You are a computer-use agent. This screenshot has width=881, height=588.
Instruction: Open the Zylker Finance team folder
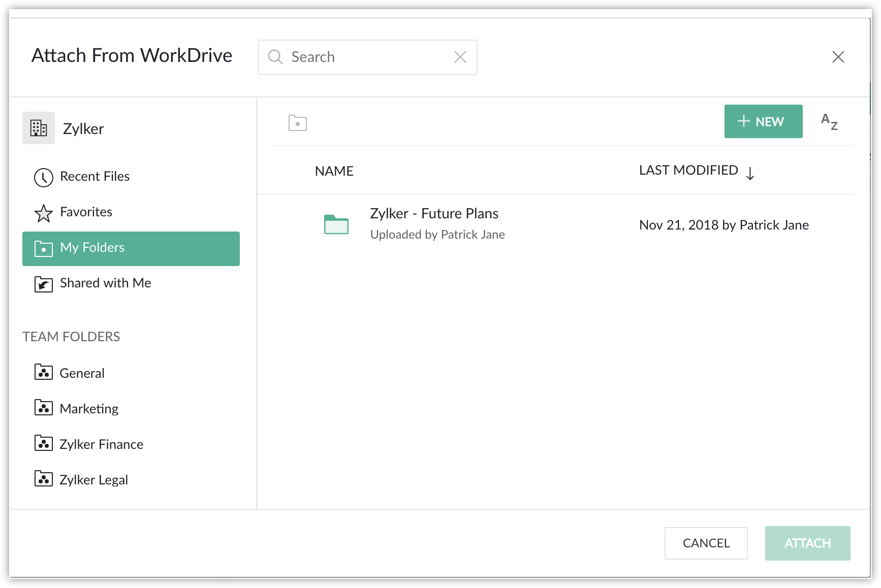coord(101,444)
